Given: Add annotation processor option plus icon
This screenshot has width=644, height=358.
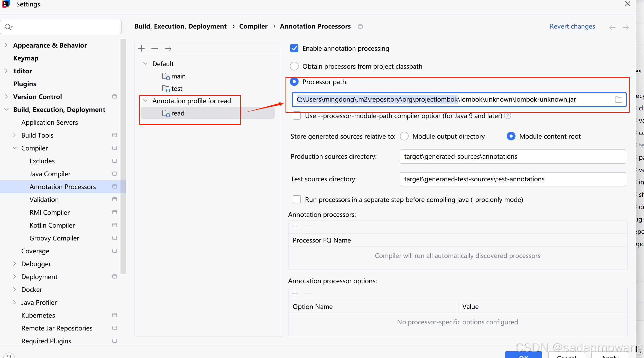Looking at the screenshot, I should point(295,293).
